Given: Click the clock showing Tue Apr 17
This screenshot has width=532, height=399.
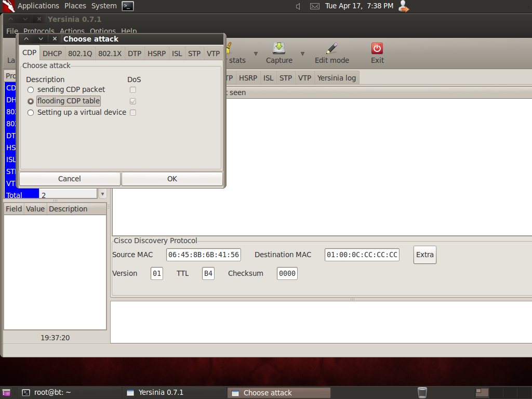Looking at the screenshot, I should 359,6.
